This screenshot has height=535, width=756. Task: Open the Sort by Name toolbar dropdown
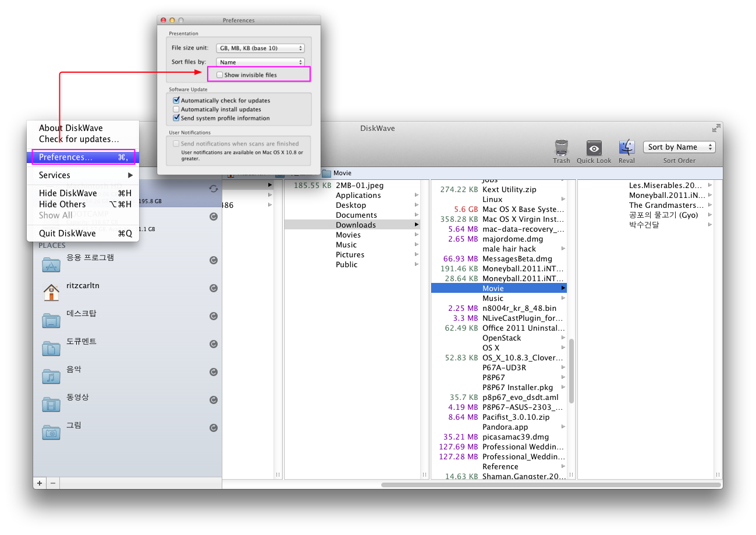point(679,147)
